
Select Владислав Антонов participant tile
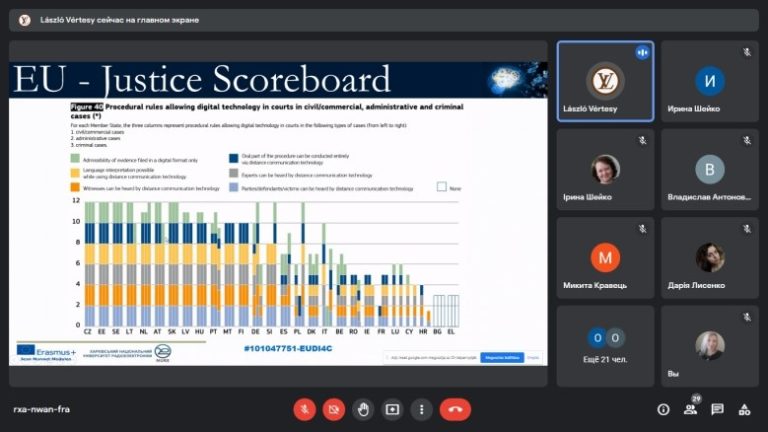click(x=710, y=169)
